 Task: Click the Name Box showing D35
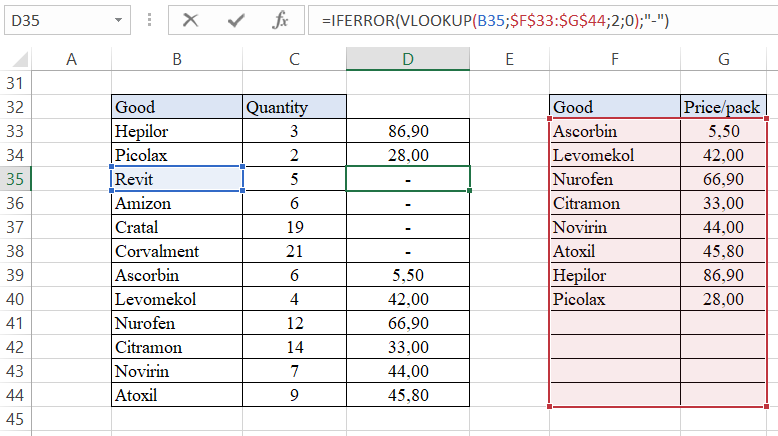(55, 19)
